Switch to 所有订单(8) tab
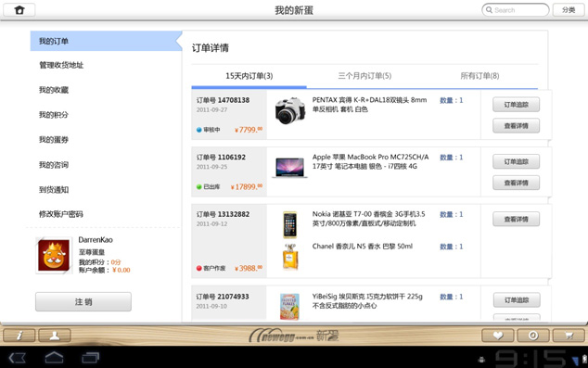The width and height of the screenshot is (588, 368). pos(479,76)
